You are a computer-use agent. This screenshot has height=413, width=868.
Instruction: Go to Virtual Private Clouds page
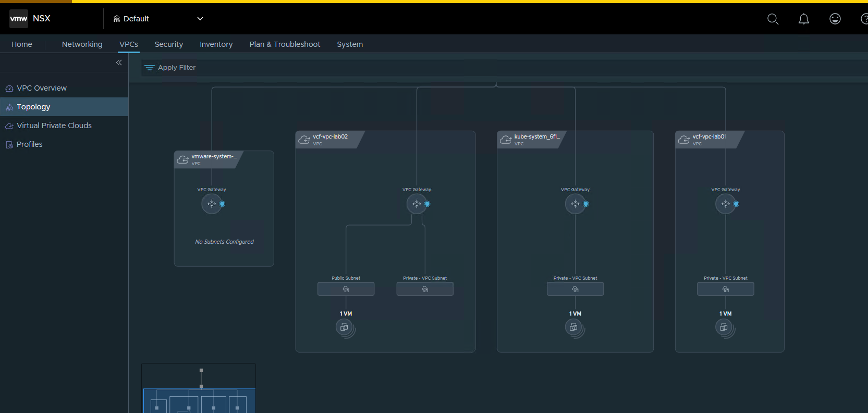tap(54, 126)
